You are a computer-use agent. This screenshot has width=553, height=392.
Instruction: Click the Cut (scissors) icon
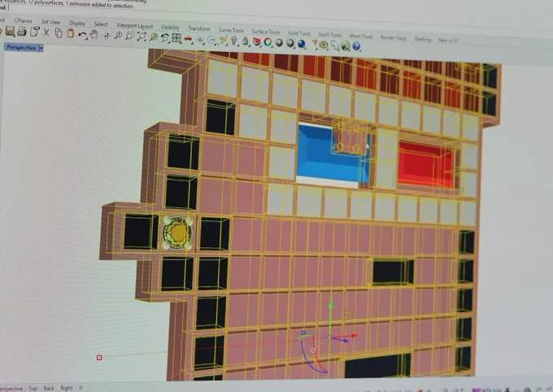46,33
